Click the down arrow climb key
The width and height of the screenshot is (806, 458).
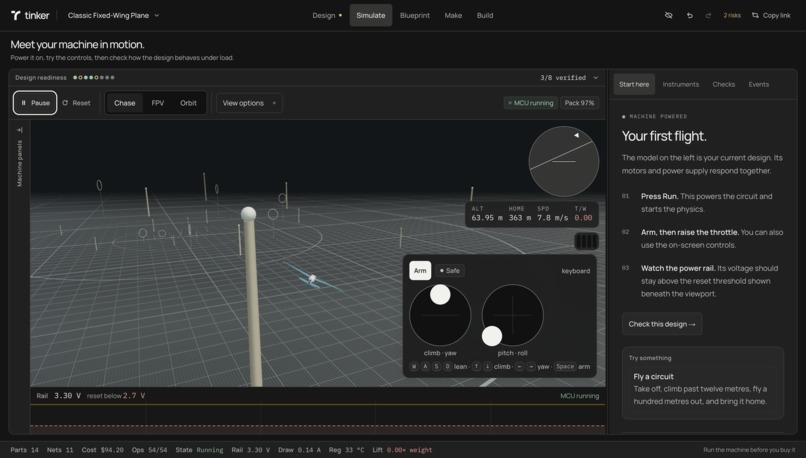pos(487,367)
